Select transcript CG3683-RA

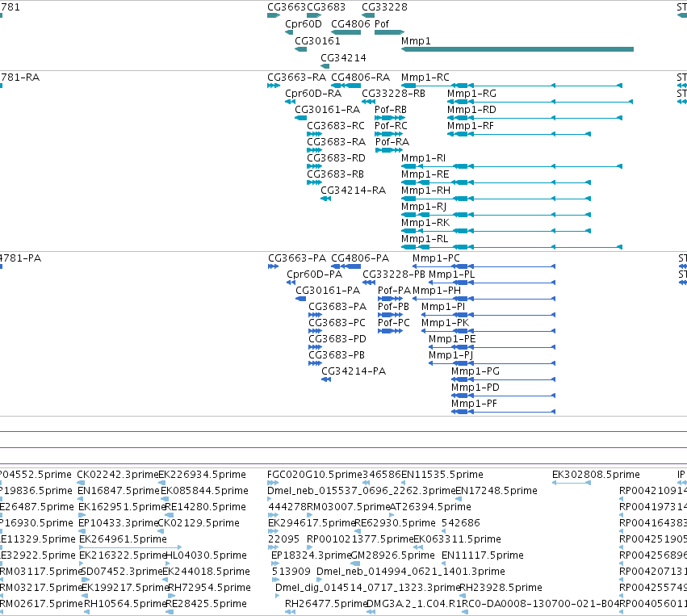336,142
